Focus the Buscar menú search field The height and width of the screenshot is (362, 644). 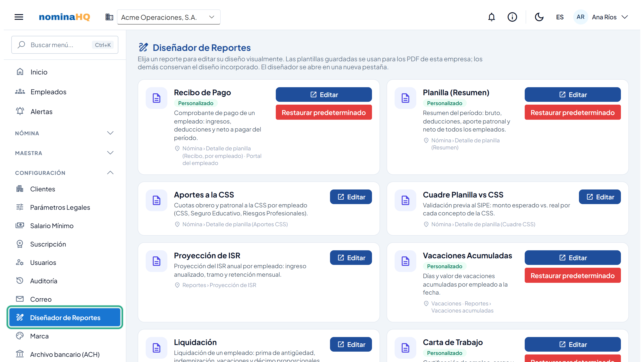[65, 45]
